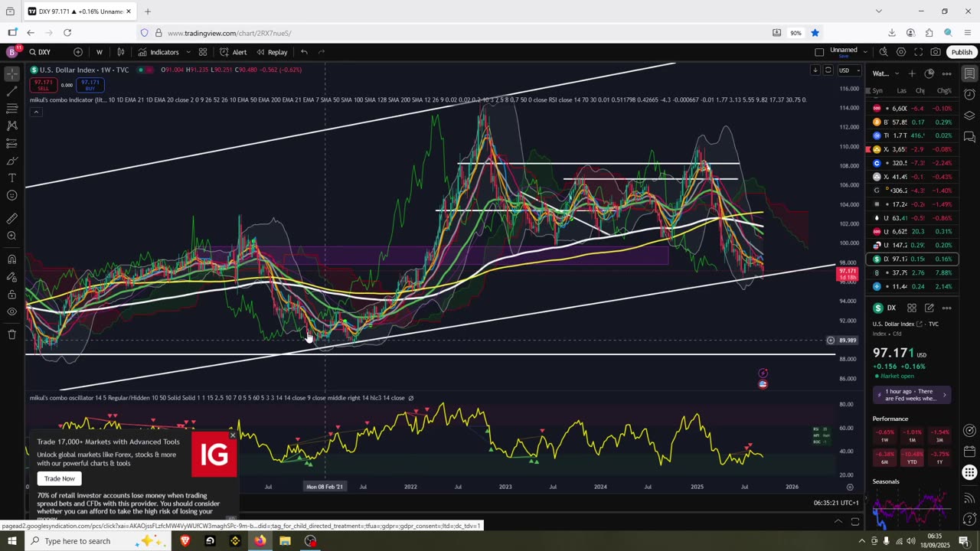Image resolution: width=980 pixels, height=551 pixels.
Task: Open the emoji icons tool
Action: tap(11, 195)
